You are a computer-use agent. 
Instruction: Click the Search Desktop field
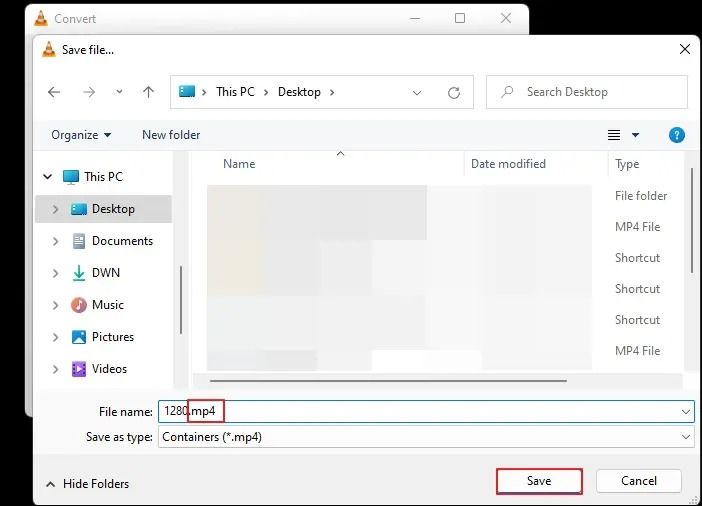pyautogui.click(x=597, y=92)
